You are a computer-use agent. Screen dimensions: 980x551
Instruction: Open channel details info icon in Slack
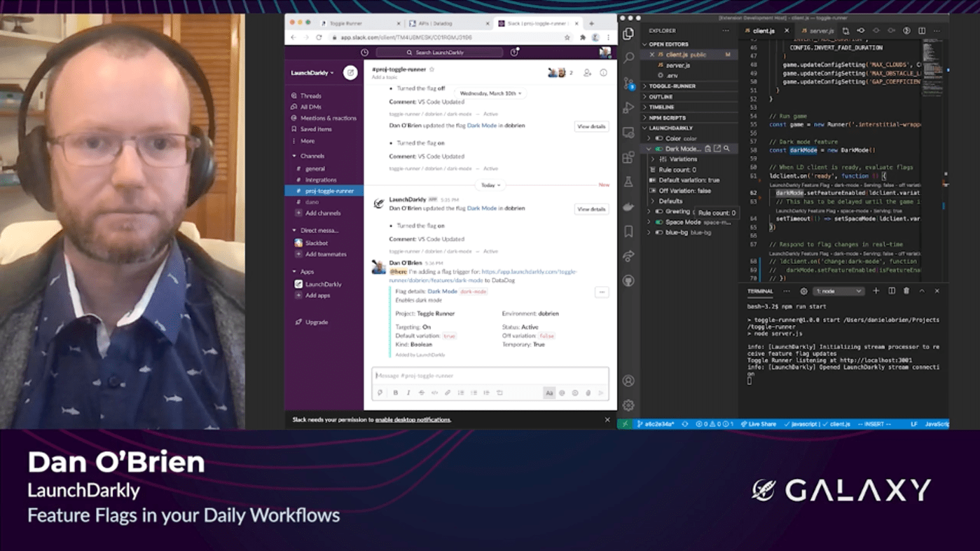click(603, 73)
